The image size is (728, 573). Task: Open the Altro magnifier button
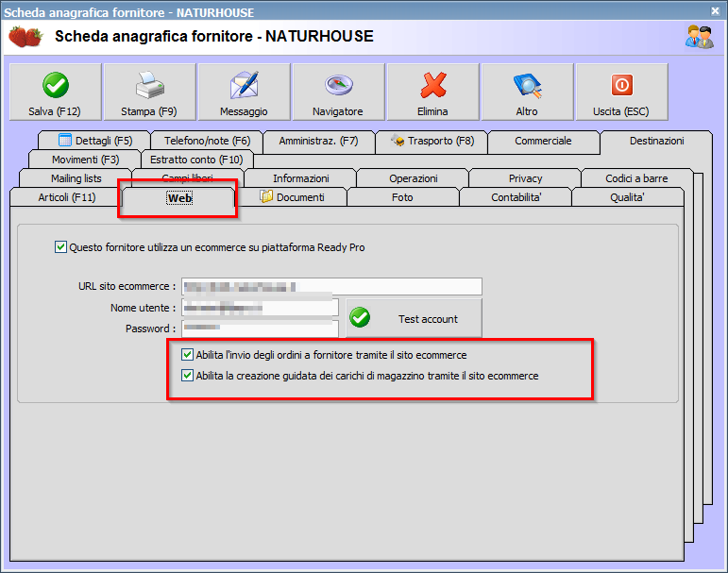point(528,92)
